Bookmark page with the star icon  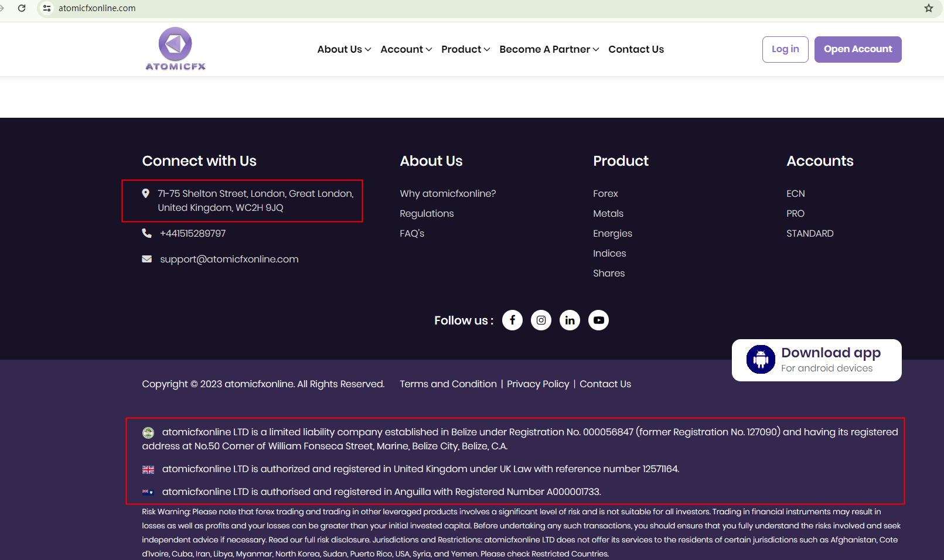(929, 8)
